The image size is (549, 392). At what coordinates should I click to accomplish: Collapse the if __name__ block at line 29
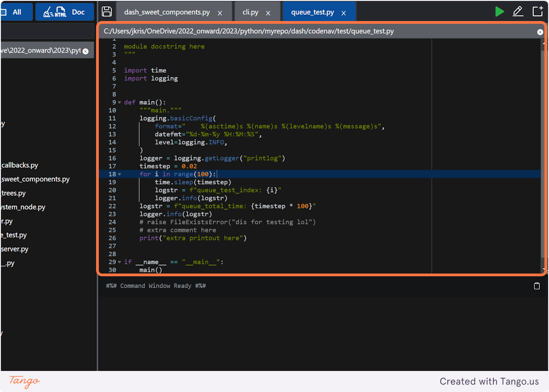click(119, 262)
